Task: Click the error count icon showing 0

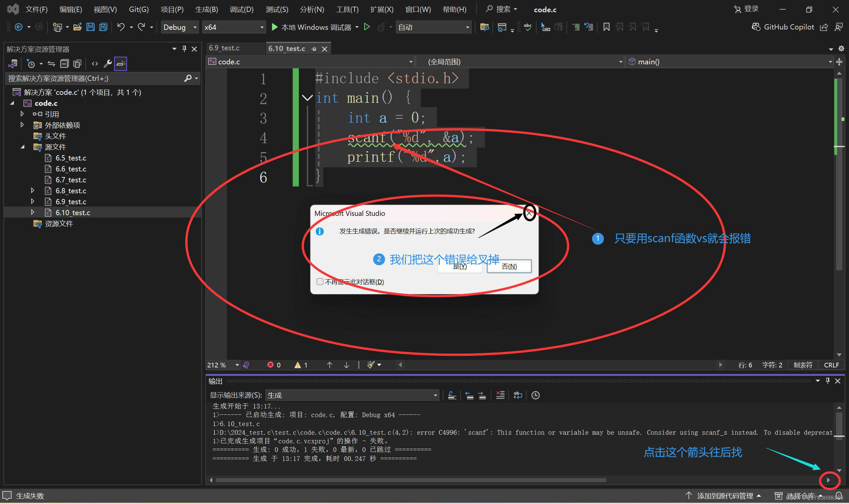Action: [270, 365]
